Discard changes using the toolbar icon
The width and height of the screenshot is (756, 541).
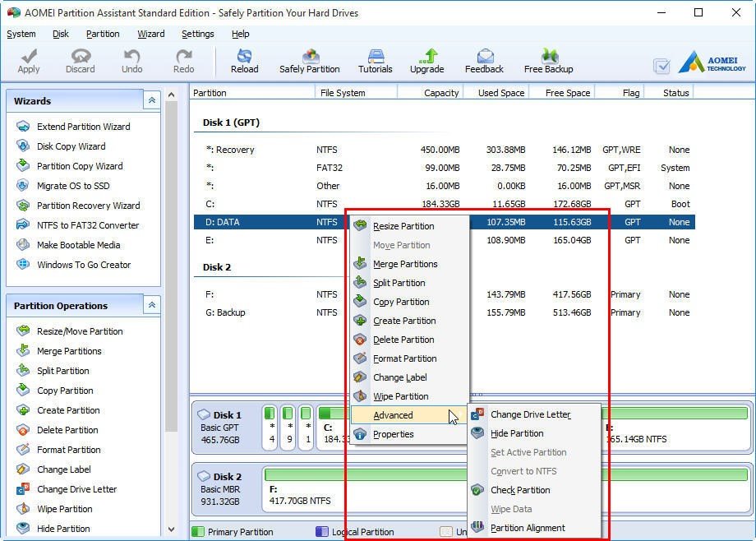pos(80,59)
